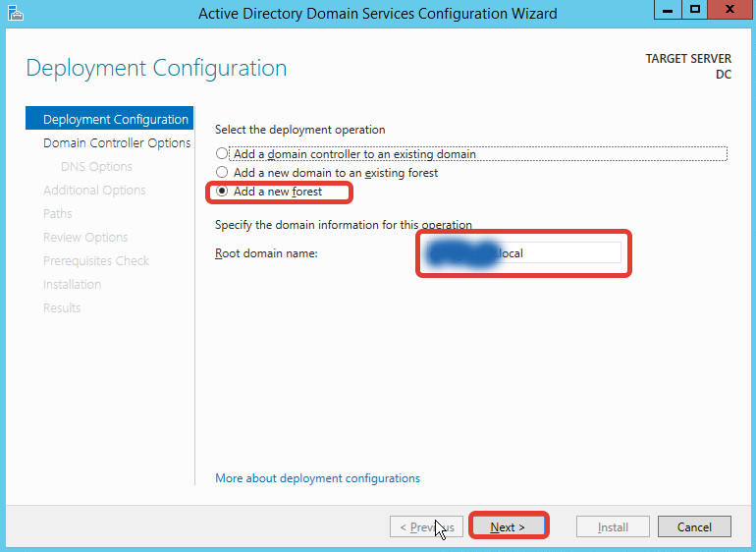
Task: Click the Install button
Action: coord(613,526)
